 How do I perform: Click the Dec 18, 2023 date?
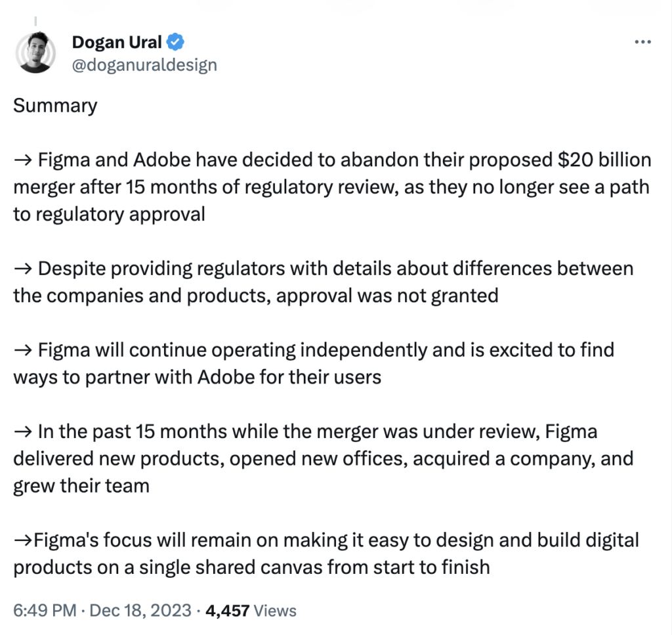coord(140,610)
